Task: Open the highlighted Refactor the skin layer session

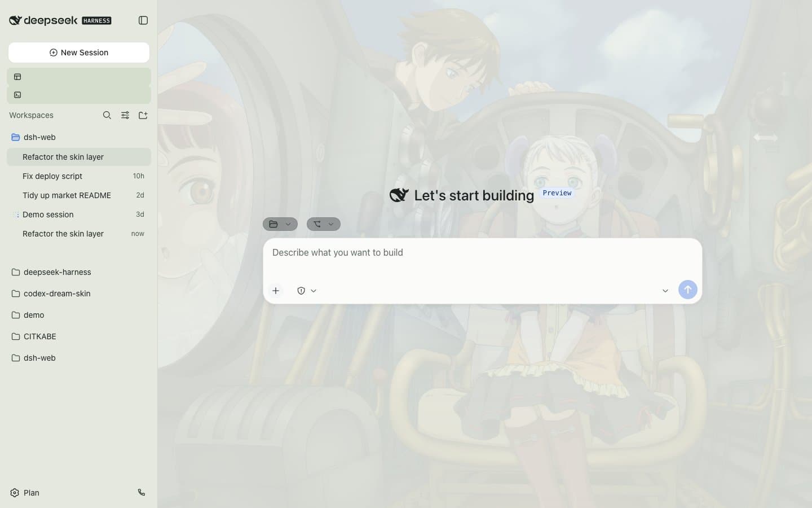Action: click(x=79, y=157)
